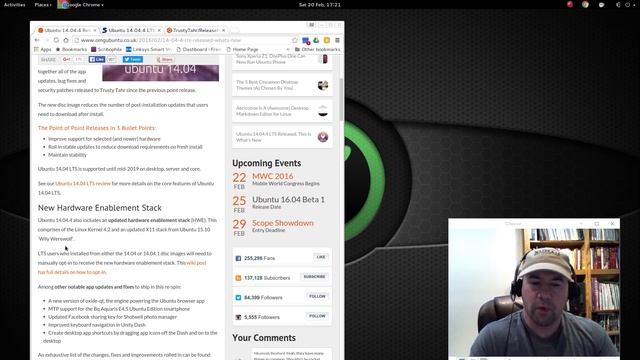This screenshot has width=640, height=360.
Task: Click the SUBSCRIBE button
Action: point(314,277)
